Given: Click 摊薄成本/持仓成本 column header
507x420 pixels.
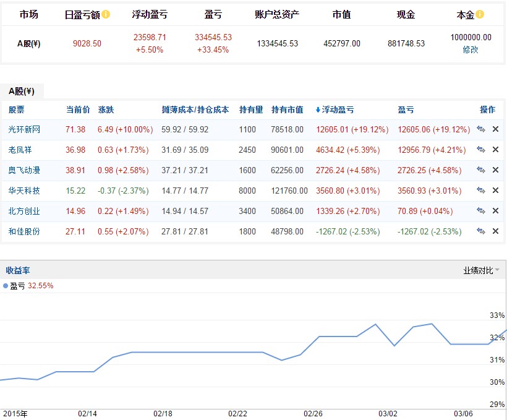Looking at the screenshot, I should pyautogui.click(x=195, y=109).
